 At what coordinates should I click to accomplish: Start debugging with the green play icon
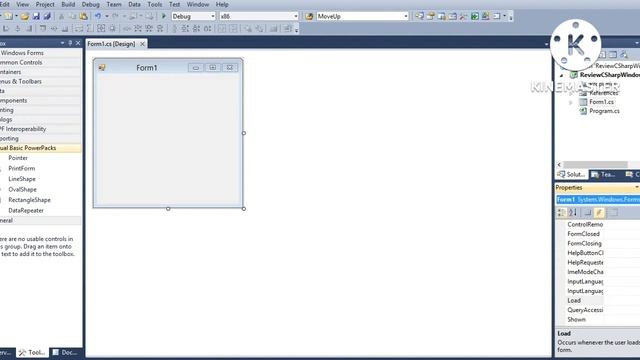[x=164, y=16]
